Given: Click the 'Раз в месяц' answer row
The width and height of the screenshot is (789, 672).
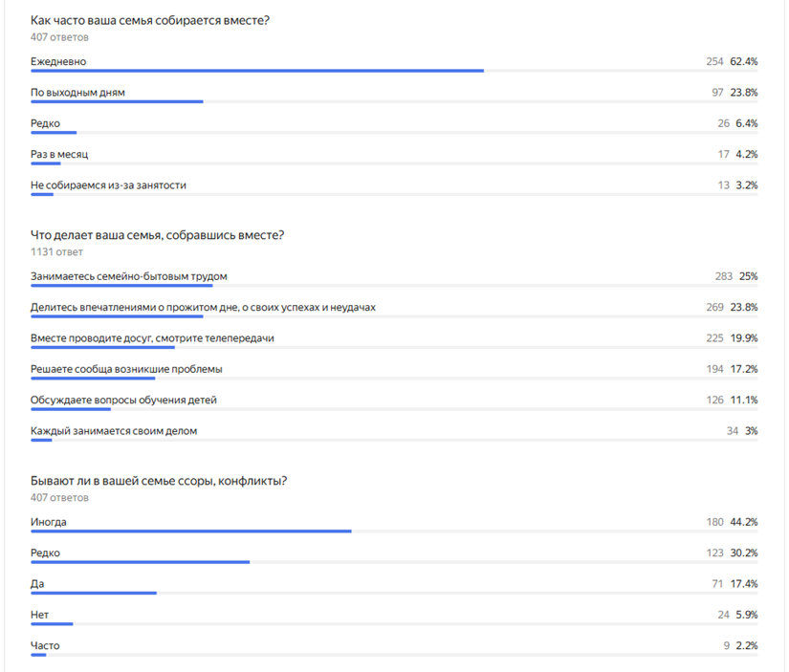Looking at the screenshot, I should 394,157.
